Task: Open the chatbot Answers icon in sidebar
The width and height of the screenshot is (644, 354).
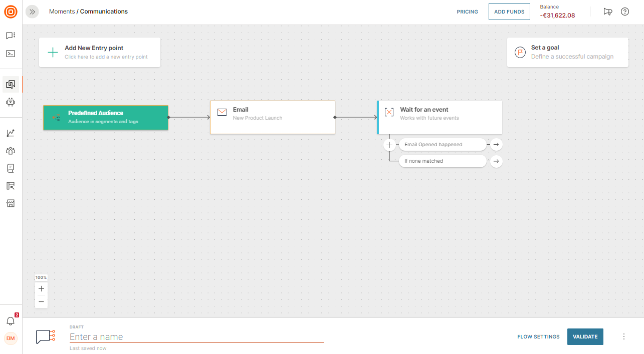Action: click(11, 102)
